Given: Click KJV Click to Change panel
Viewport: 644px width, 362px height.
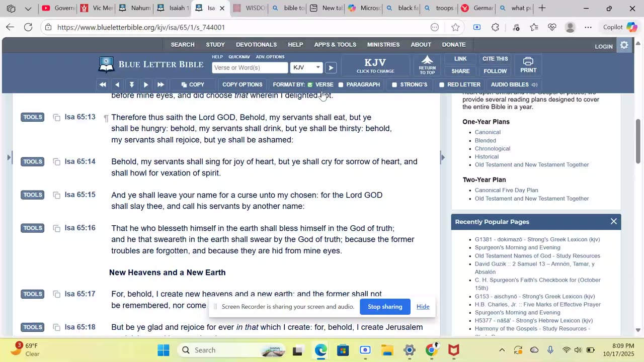Looking at the screenshot, I should [x=375, y=65].
